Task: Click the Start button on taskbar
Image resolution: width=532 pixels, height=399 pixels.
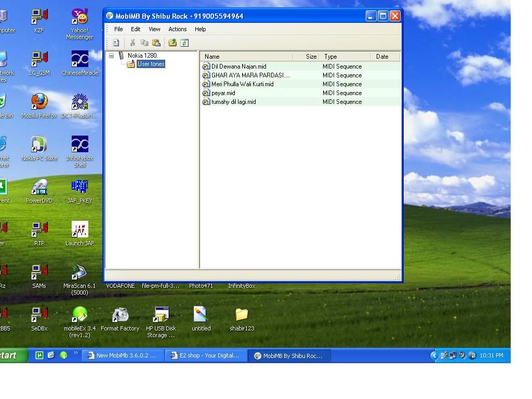Action: [x=13, y=355]
